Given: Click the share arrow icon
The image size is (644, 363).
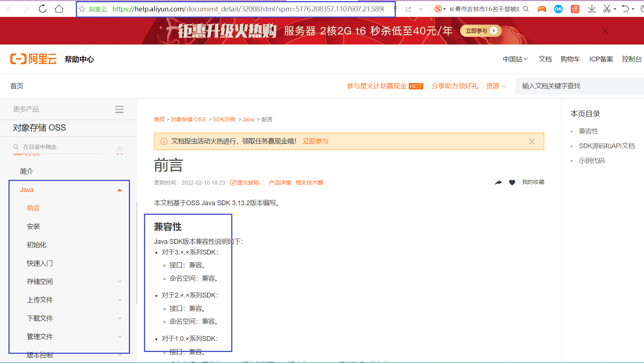Looking at the screenshot, I should pyautogui.click(x=498, y=182).
